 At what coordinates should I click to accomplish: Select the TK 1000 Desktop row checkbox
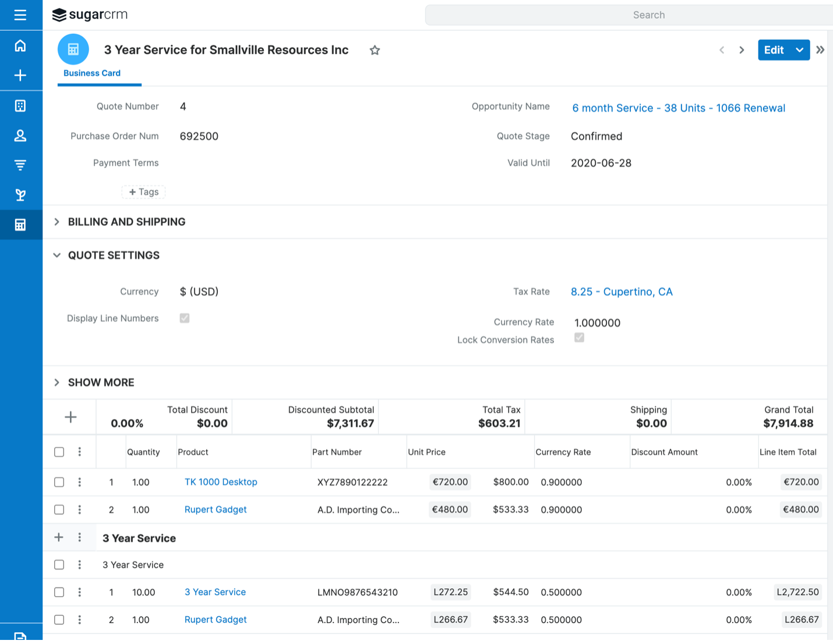pos(59,482)
